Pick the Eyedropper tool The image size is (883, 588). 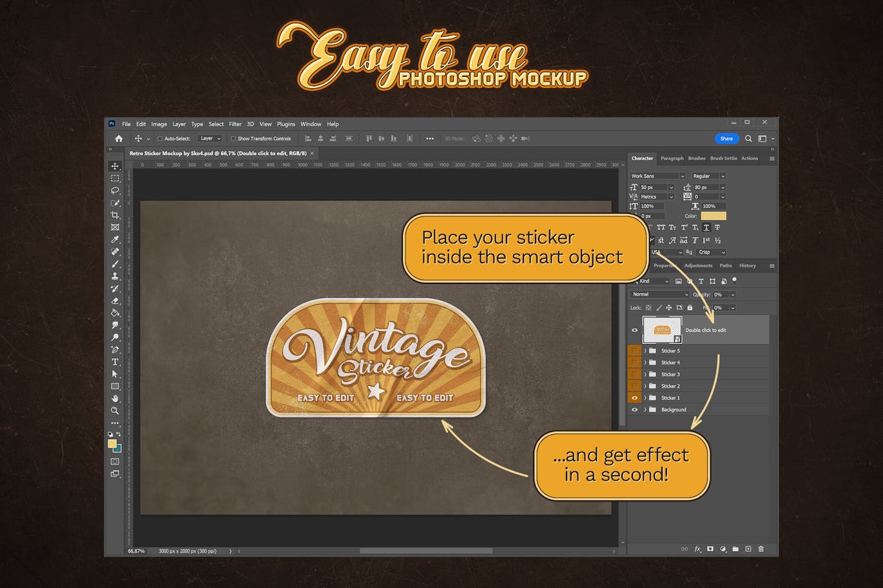pos(115,240)
